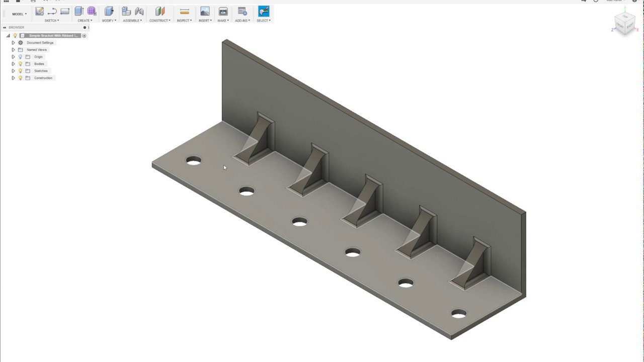Open the Create Form sculpt icon
644x362 pixels.
pyautogui.click(x=92, y=11)
